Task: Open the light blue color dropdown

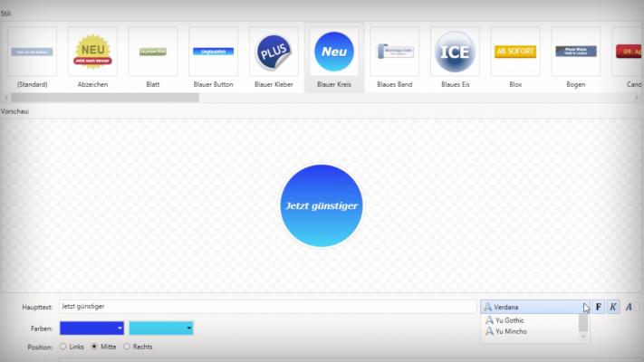Action: [161, 328]
